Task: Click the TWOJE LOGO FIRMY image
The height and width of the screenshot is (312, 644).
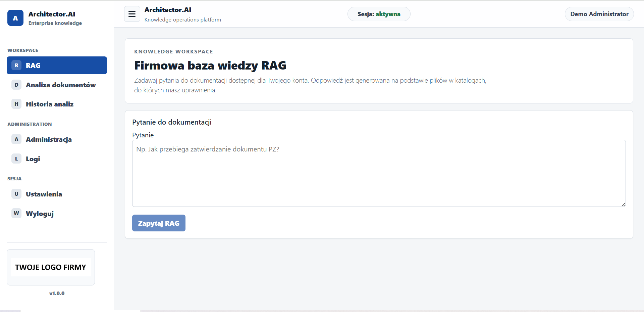Action: tap(51, 267)
